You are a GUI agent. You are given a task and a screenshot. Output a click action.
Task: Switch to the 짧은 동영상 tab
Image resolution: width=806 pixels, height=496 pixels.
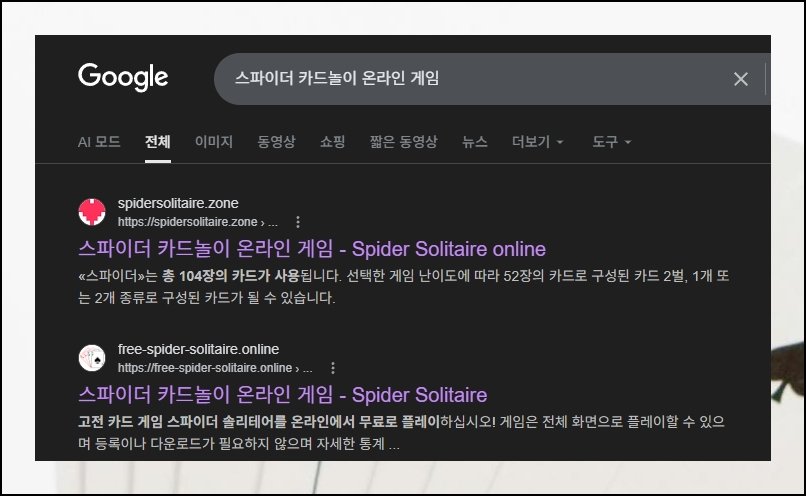404,141
